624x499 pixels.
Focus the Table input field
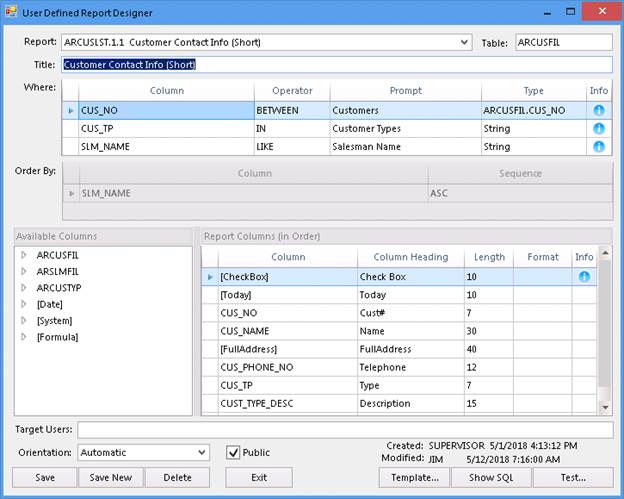564,42
